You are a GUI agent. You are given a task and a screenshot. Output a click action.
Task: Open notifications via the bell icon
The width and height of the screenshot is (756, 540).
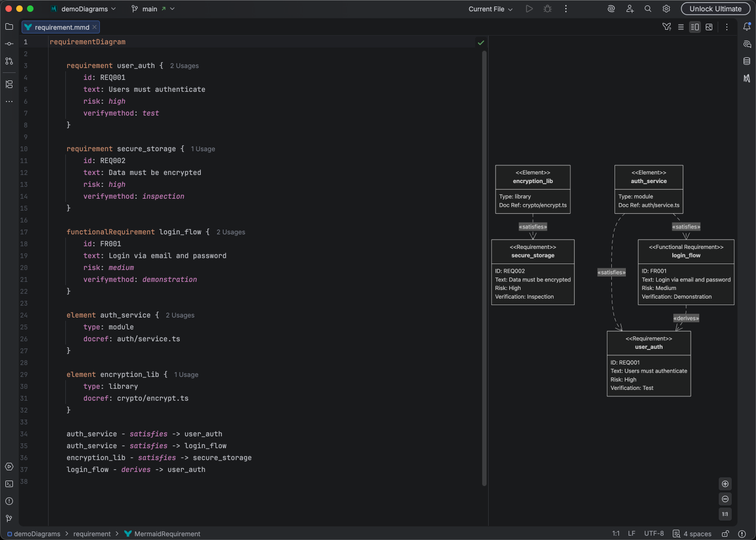(748, 26)
